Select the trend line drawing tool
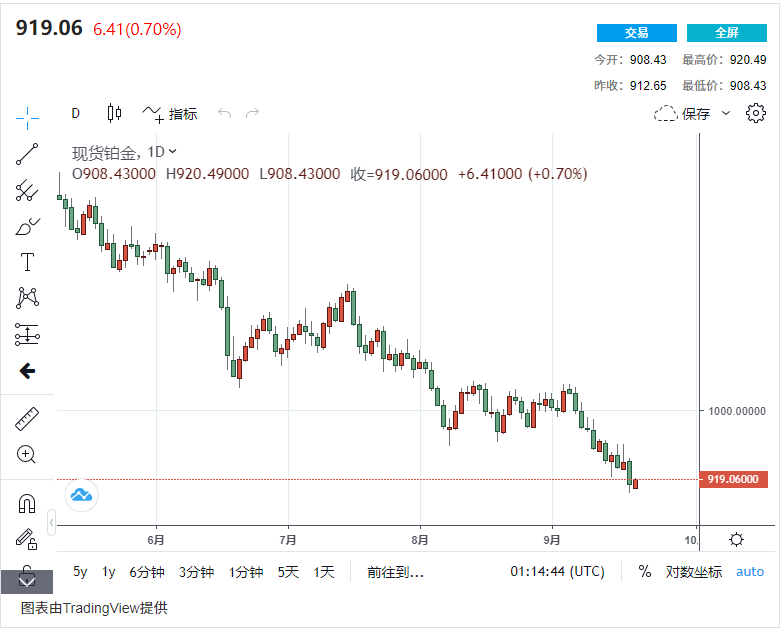 (x=27, y=154)
